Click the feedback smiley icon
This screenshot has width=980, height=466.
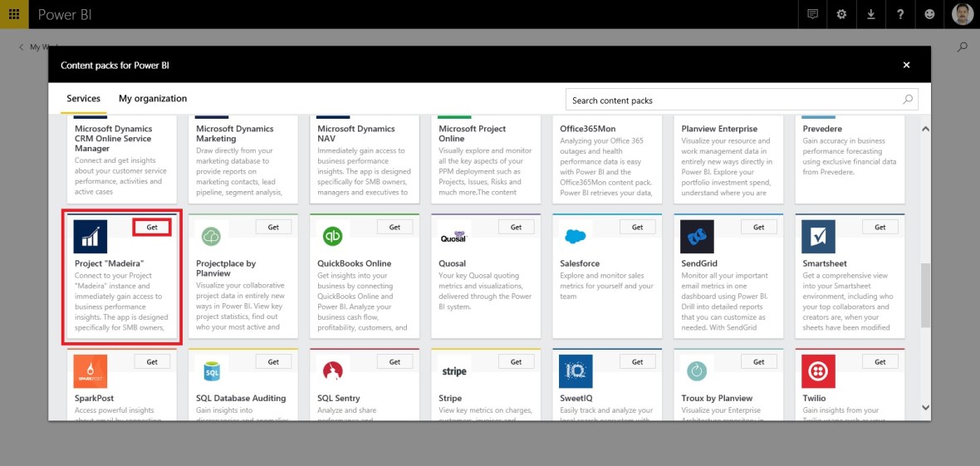click(x=929, y=14)
